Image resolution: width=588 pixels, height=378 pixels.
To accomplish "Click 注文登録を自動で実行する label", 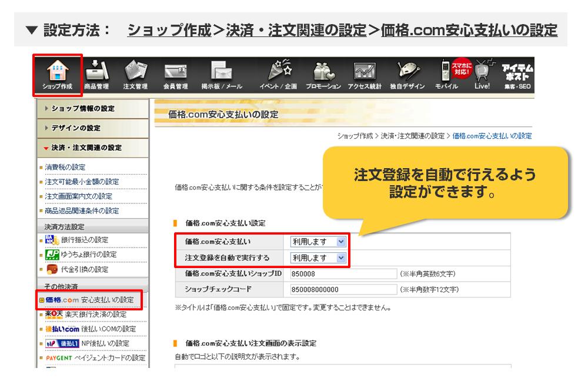I will tap(227, 258).
